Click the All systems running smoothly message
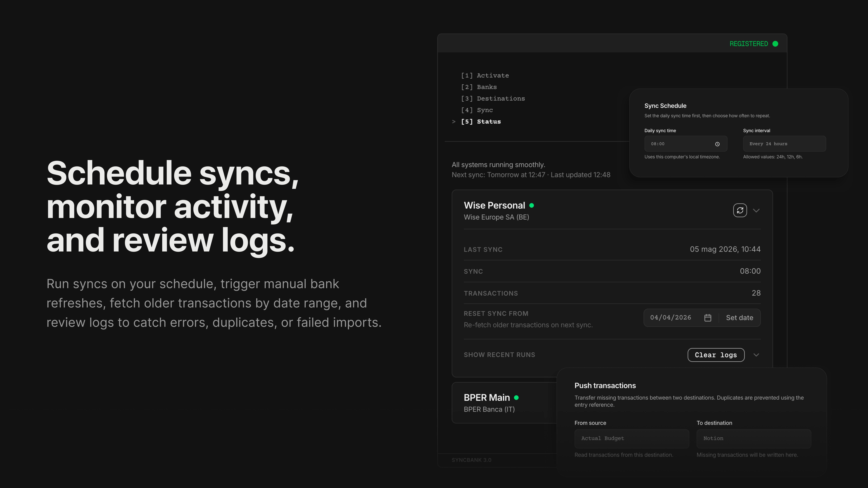This screenshot has height=488, width=868. (x=498, y=165)
